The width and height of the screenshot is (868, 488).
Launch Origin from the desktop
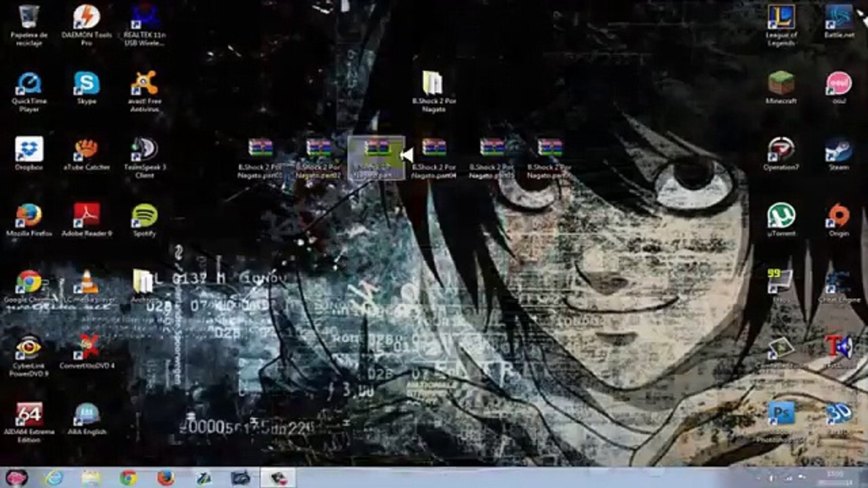click(839, 220)
